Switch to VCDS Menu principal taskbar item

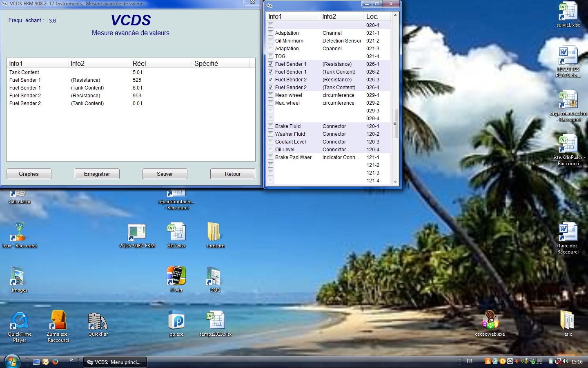[x=115, y=362]
